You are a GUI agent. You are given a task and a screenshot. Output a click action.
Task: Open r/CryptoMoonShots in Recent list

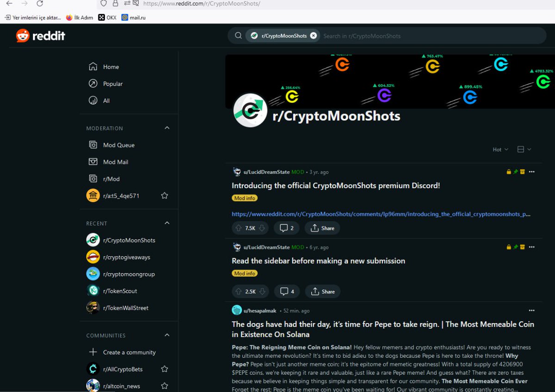click(129, 240)
